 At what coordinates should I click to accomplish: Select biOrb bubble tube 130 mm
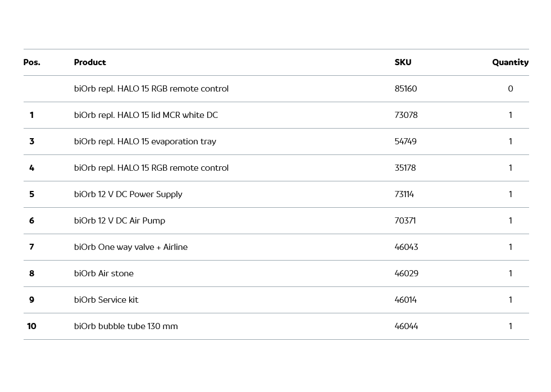coord(126,326)
